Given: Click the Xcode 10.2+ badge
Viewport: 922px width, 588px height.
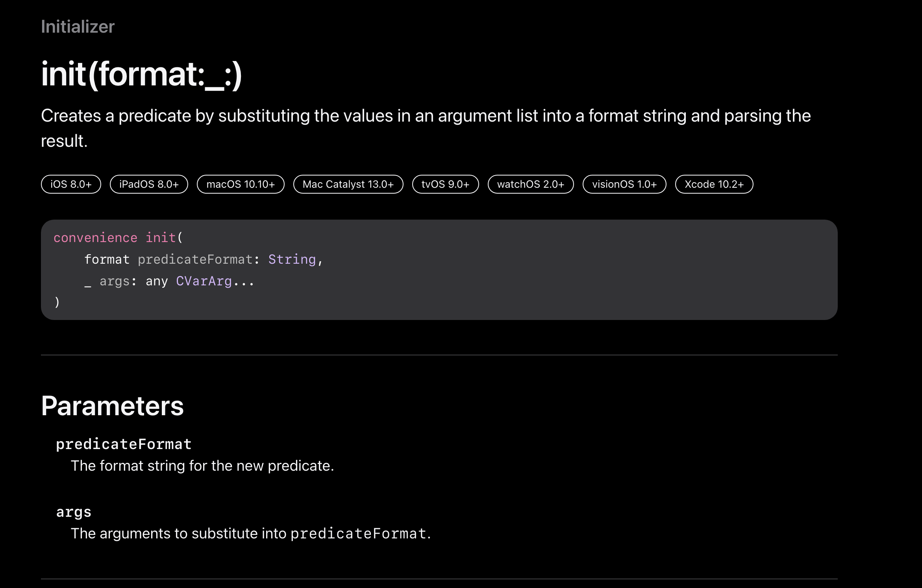Looking at the screenshot, I should click(714, 184).
